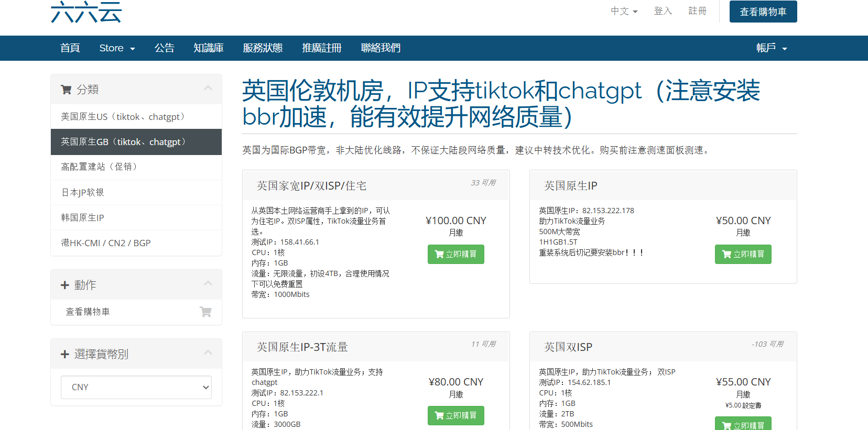
Task: Purchase the 英国原生IP-3T流量 plan
Action: (x=455, y=415)
